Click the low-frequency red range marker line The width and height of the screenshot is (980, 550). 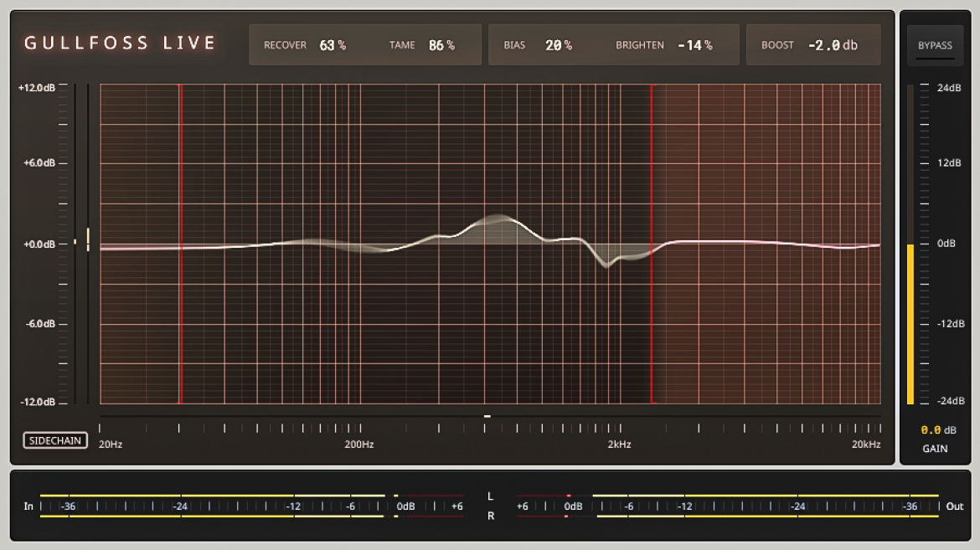pos(181,244)
